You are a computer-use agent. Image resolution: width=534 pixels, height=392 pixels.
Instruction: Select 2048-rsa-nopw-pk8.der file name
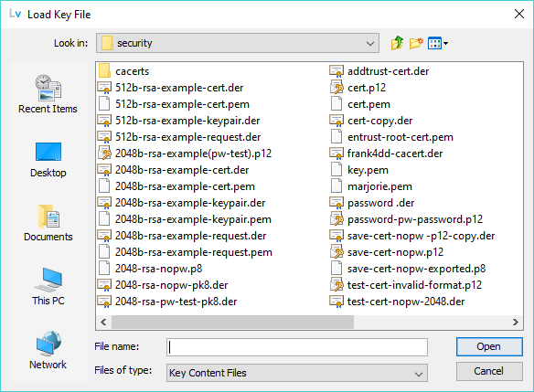point(171,285)
